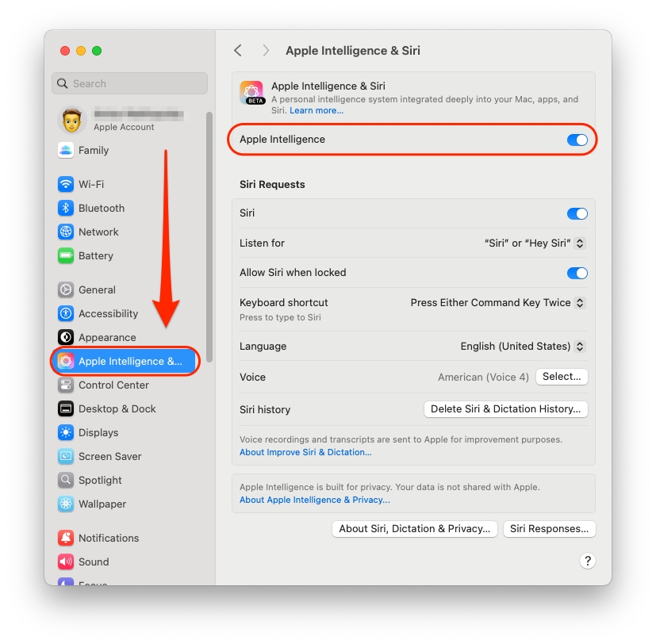Select the Displays icon
The width and height of the screenshot is (656, 644).
(x=66, y=433)
